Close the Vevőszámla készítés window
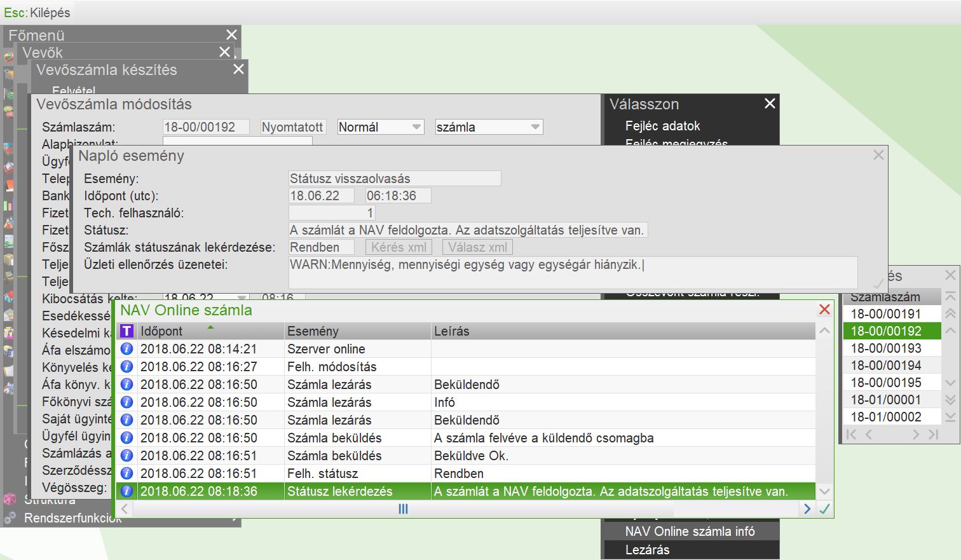The image size is (961, 560). click(x=238, y=69)
